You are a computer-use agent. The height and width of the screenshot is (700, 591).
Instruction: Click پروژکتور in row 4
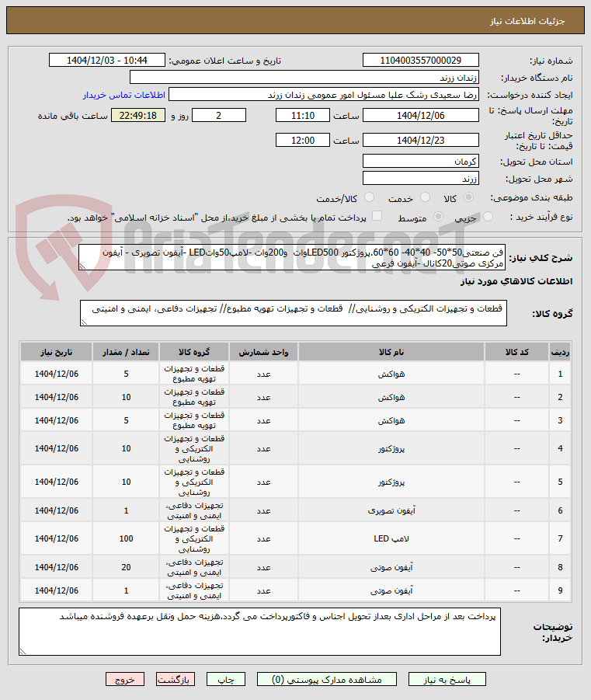[x=391, y=448]
